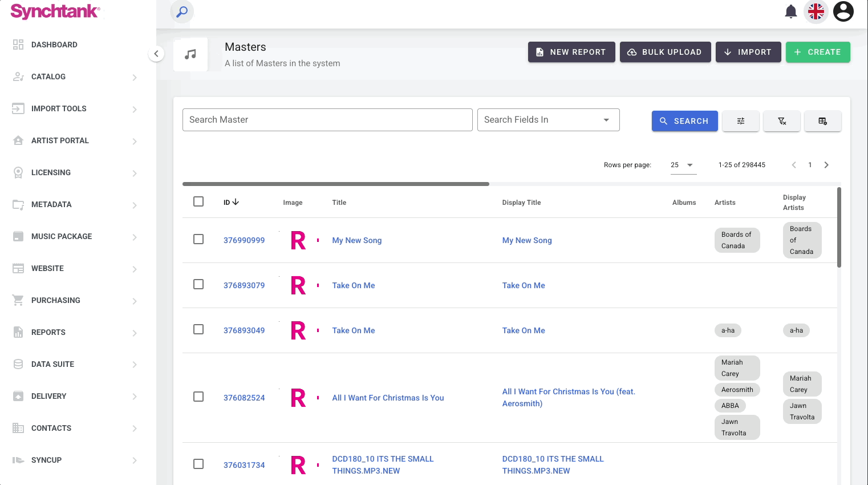The image size is (868, 485).
Task: Open the rows per page dropdown
Action: [x=683, y=165]
